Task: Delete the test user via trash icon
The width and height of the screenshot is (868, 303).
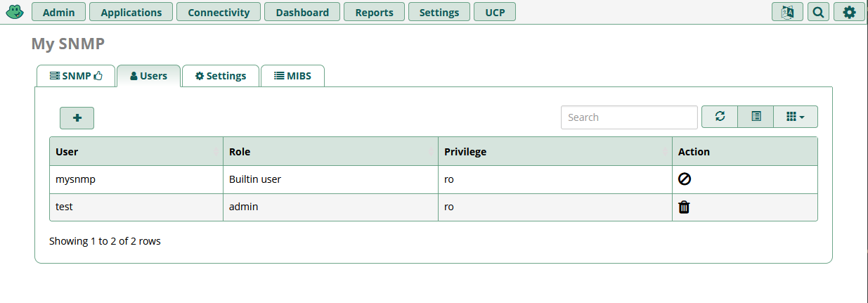Action: 684,207
